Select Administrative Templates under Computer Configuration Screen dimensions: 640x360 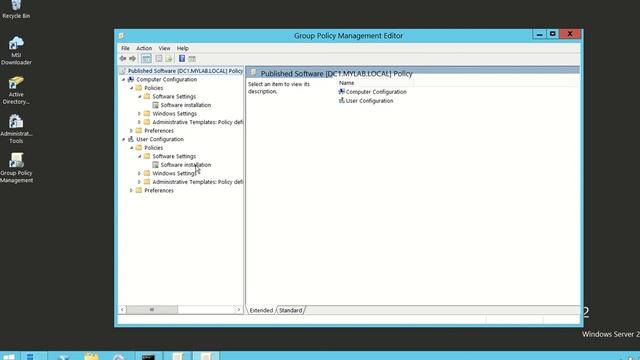pyautogui.click(x=198, y=122)
